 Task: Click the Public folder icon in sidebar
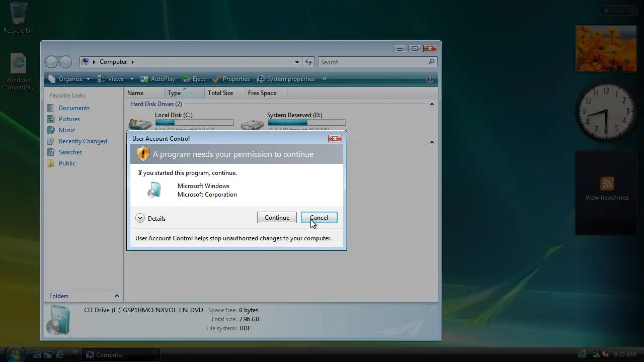pyautogui.click(x=51, y=163)
